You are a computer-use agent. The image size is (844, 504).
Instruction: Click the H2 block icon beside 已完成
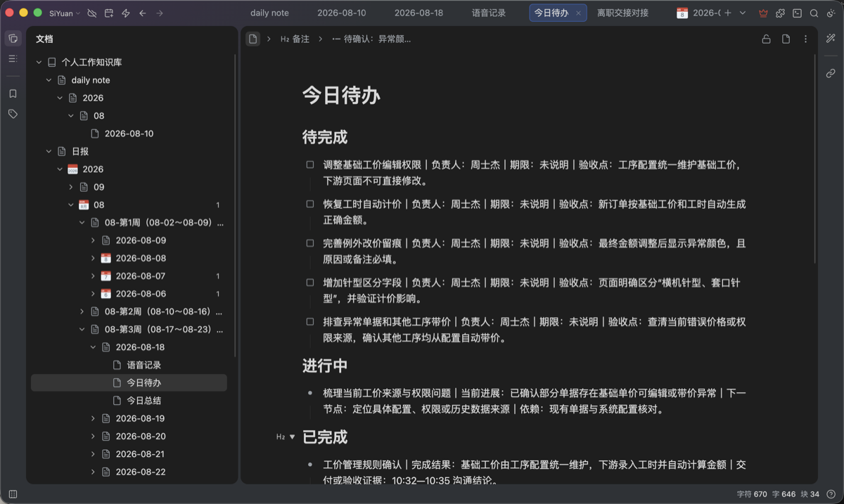[x=281, y=437]
